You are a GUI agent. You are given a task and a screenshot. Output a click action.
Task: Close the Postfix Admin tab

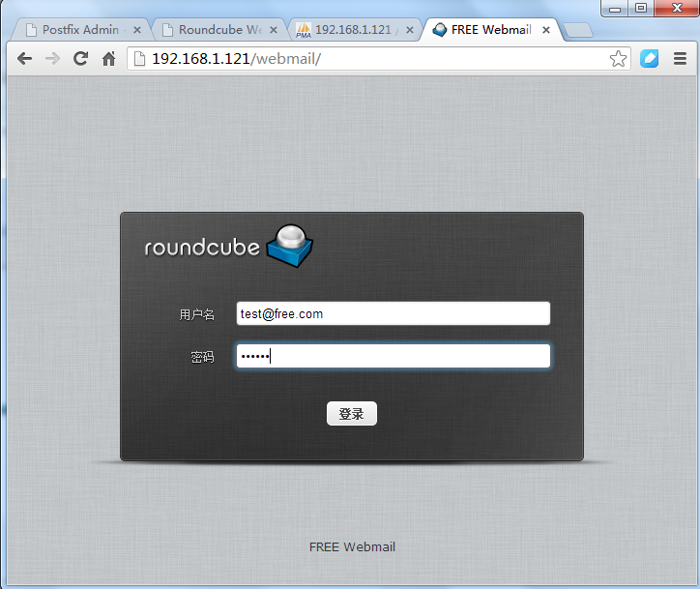[x=137, y=30]
